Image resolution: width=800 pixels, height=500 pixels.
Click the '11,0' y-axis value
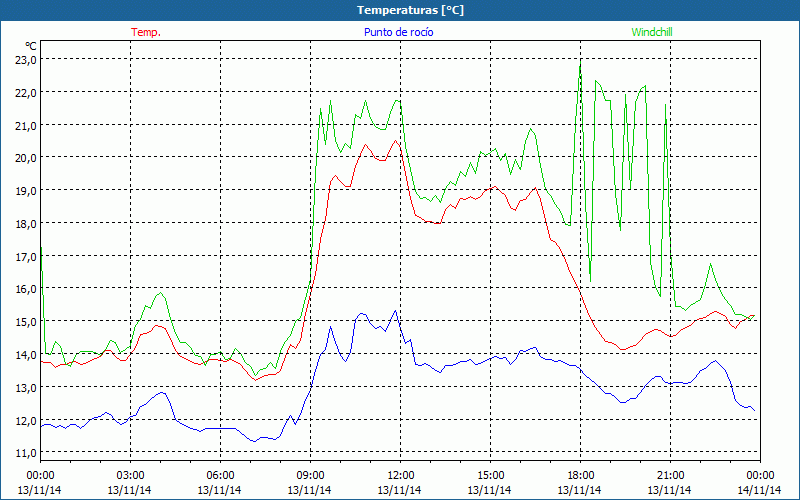pyautogui.click(x=27, y=453)
